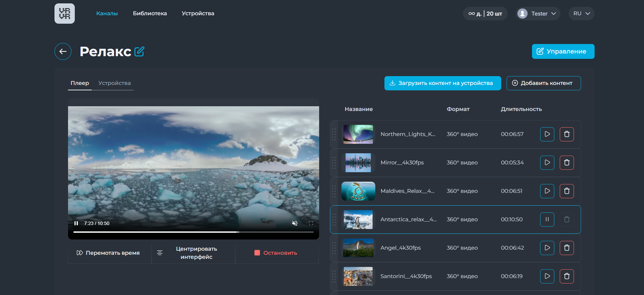Play Santorini__4k30fps video
Screen dimensions: 644x295
547,276
